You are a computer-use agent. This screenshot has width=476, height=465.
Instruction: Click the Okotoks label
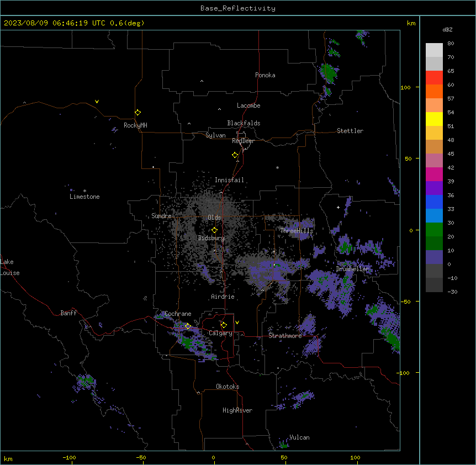[228, 387]
